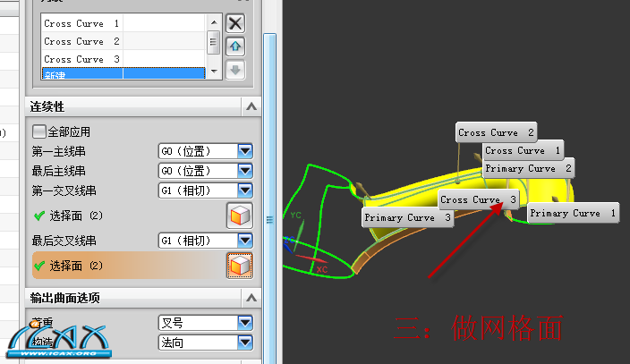Click the Primary Curve 1 viewport label
This screenshot has width=630, height=364.
[x=574, y=213]
